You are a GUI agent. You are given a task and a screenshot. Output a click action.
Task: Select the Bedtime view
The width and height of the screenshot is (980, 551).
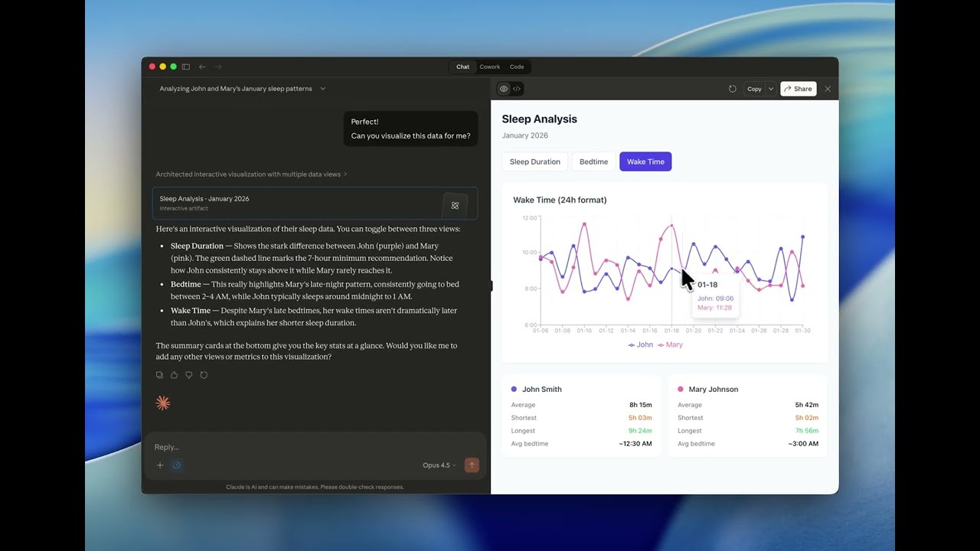(593, 161)
